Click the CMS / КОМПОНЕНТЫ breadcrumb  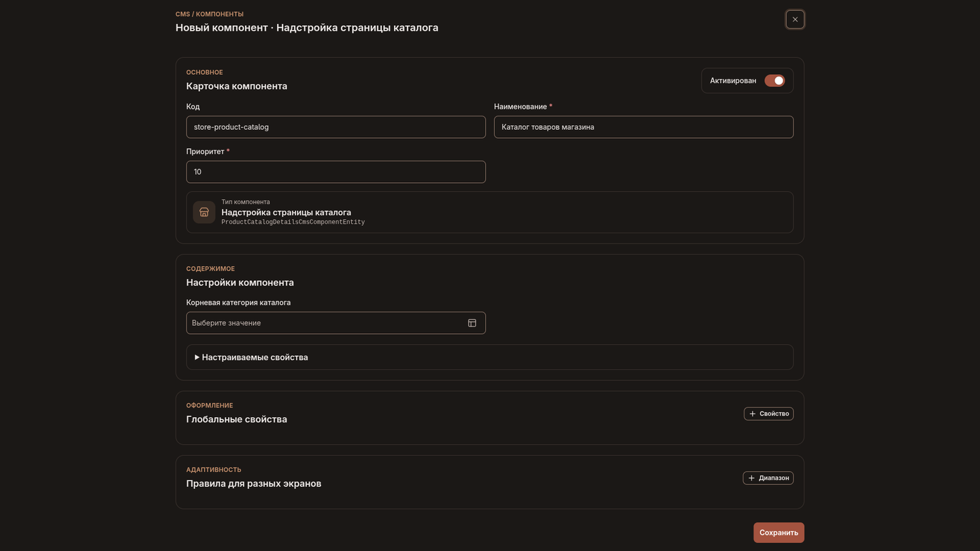tap(210, 14)
